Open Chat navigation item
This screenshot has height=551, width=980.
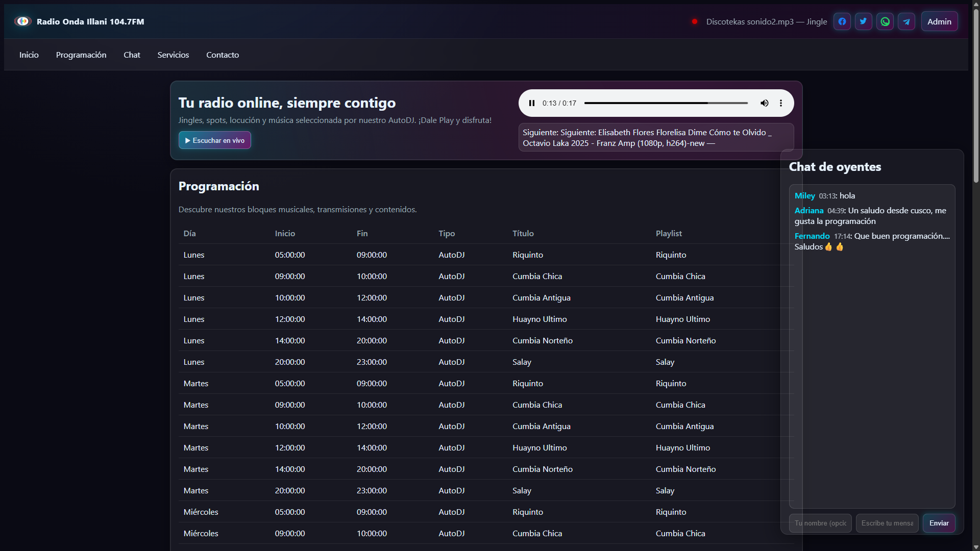click(132, 55)
